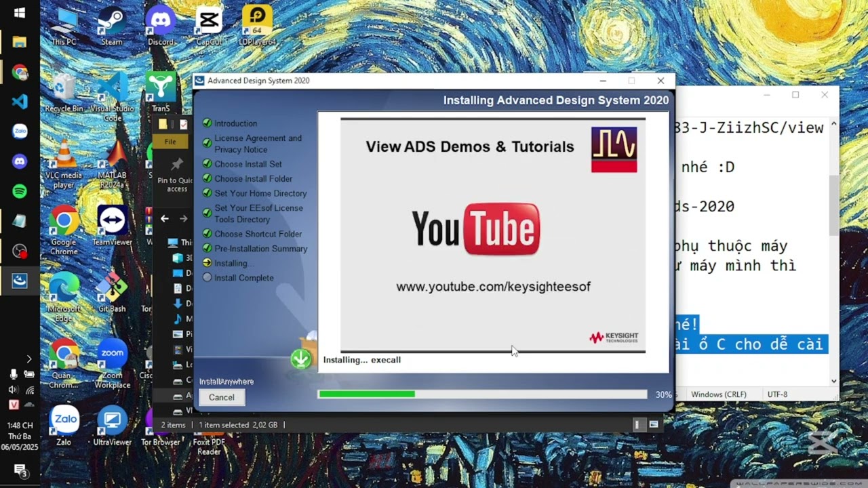Click the Installing... execall status text
Image resolution: width=868 pixels, height=488 pixels.
362,360
